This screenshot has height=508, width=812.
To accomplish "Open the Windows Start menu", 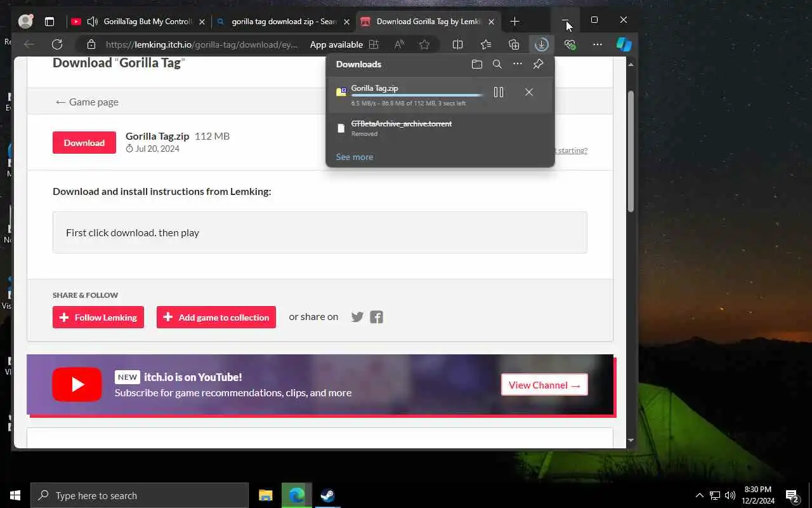I will [15, 495].
